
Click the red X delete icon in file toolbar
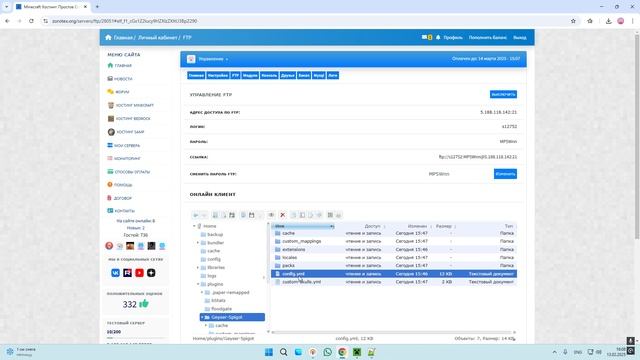coord(282,215)
